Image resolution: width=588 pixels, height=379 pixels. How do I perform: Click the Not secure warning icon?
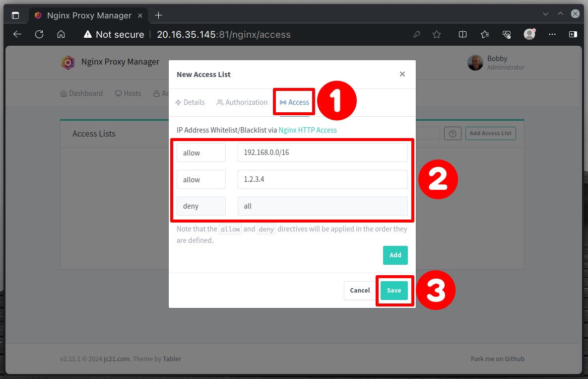click(x=88, y=34)
